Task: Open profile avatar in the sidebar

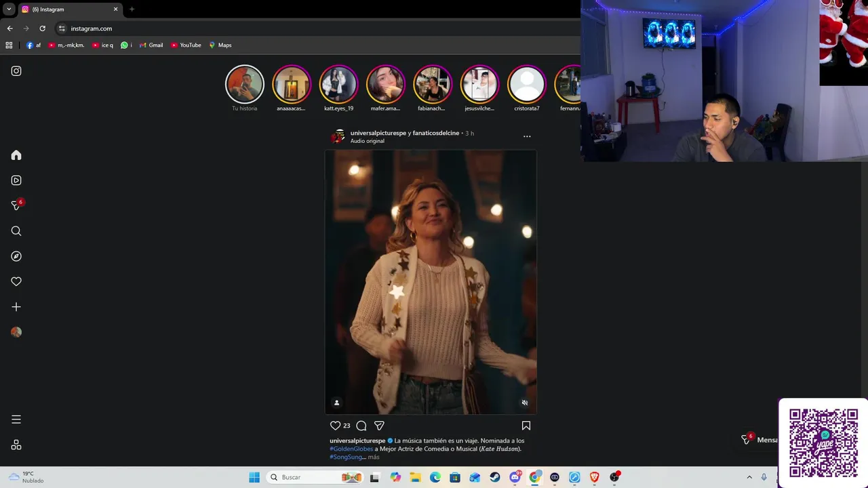Action: click(x=16, y=332)
